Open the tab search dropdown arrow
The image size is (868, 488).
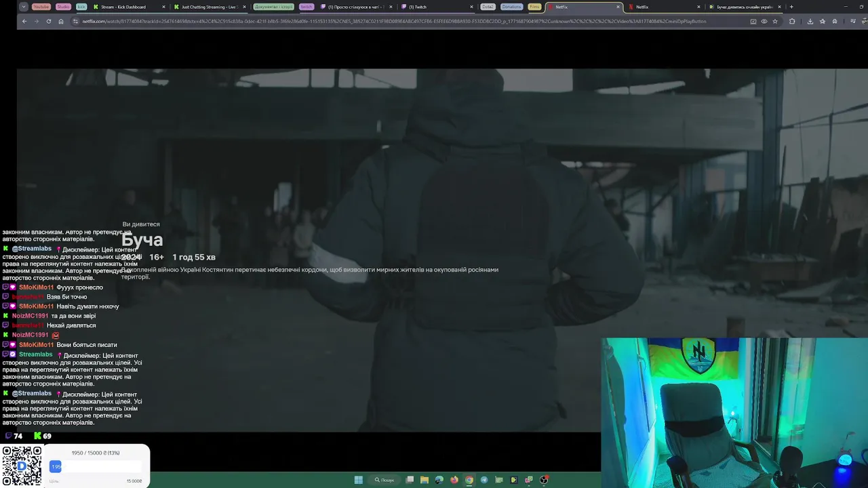coord(24,7)
